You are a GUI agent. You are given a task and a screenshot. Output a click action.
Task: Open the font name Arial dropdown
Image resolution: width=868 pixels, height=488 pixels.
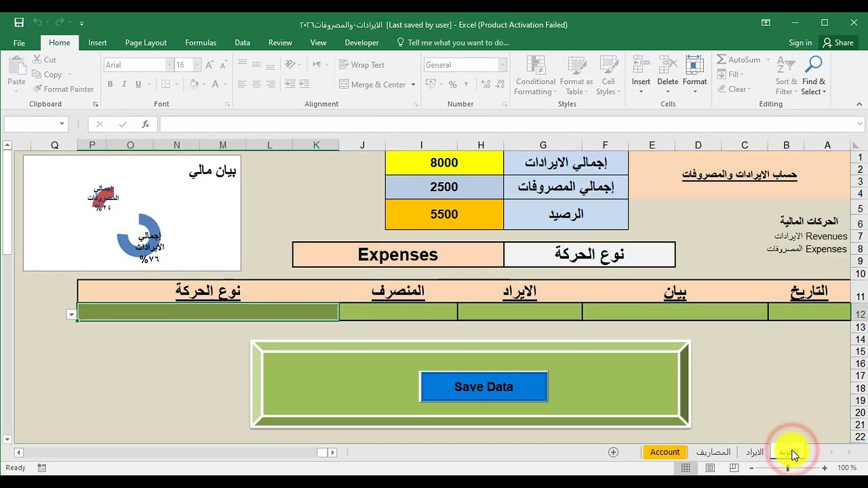tap(170, 64)
